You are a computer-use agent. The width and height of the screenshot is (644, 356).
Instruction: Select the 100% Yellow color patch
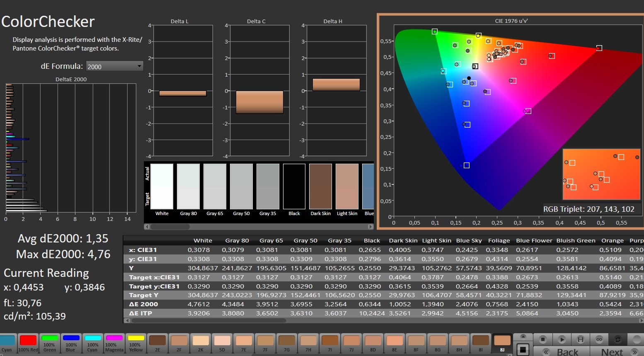136,343
